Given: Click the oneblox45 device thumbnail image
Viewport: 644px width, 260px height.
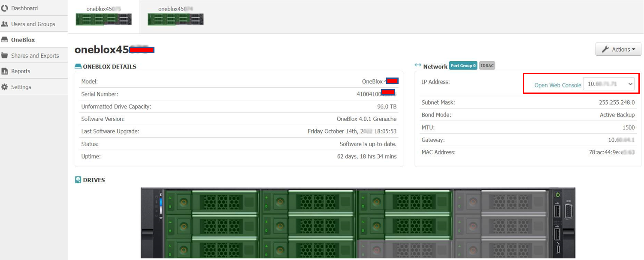Looking at the screenshot, I should [x=104, y=19].
